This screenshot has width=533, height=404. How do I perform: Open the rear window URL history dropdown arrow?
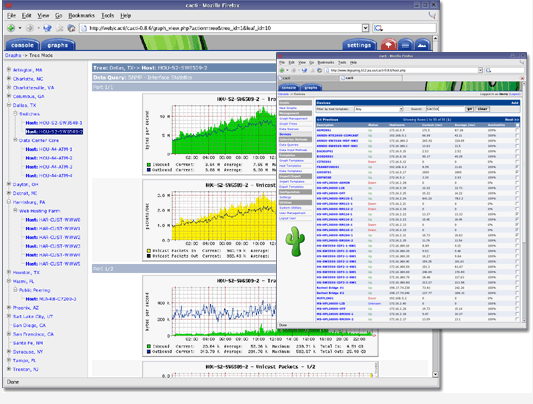365,28
